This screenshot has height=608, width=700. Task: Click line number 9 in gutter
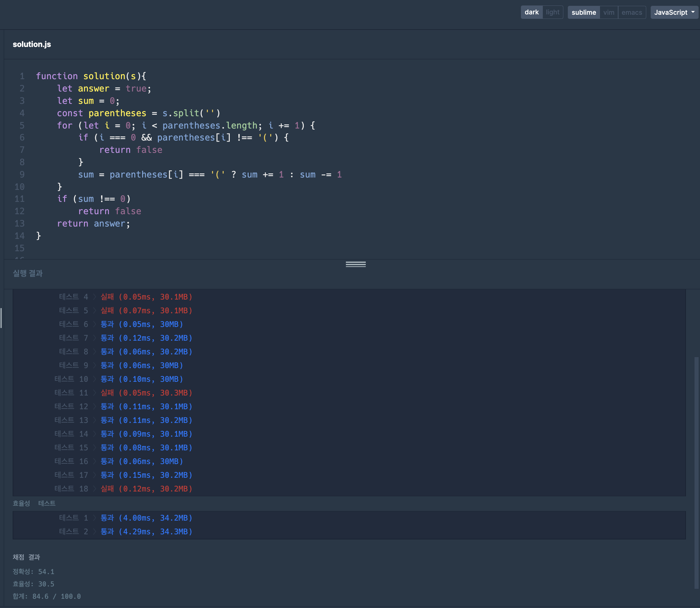22,174
